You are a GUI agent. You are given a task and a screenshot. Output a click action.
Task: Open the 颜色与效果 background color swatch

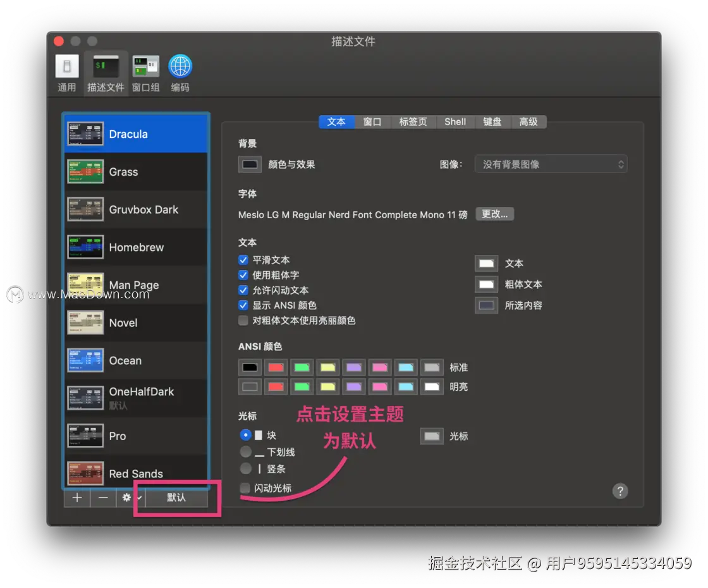[250, 164]
